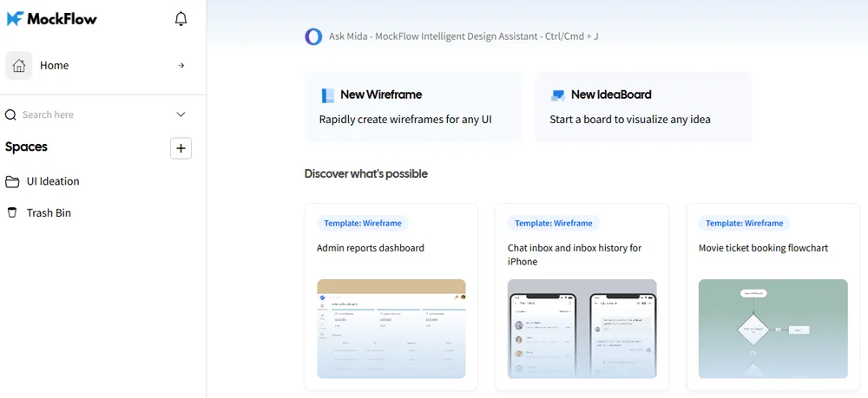Start a New IdeaBoard
The width and height of the screenshot is (868, 398).
643,108
